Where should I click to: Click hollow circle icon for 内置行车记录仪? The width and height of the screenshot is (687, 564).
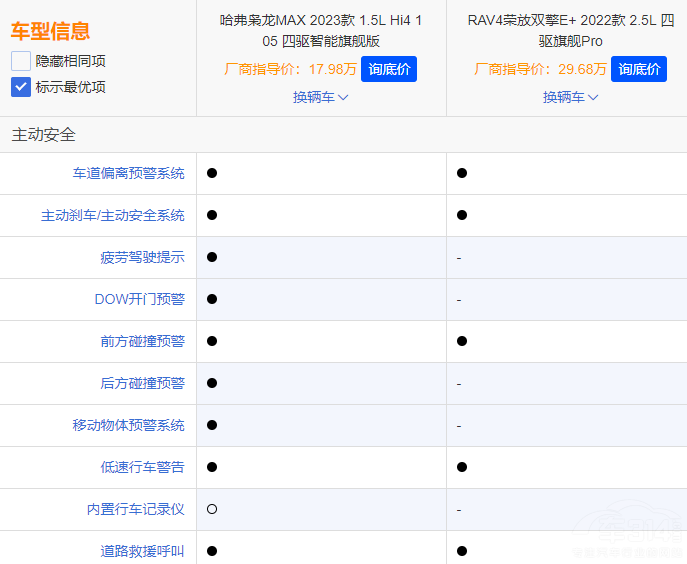pos(212,509)
